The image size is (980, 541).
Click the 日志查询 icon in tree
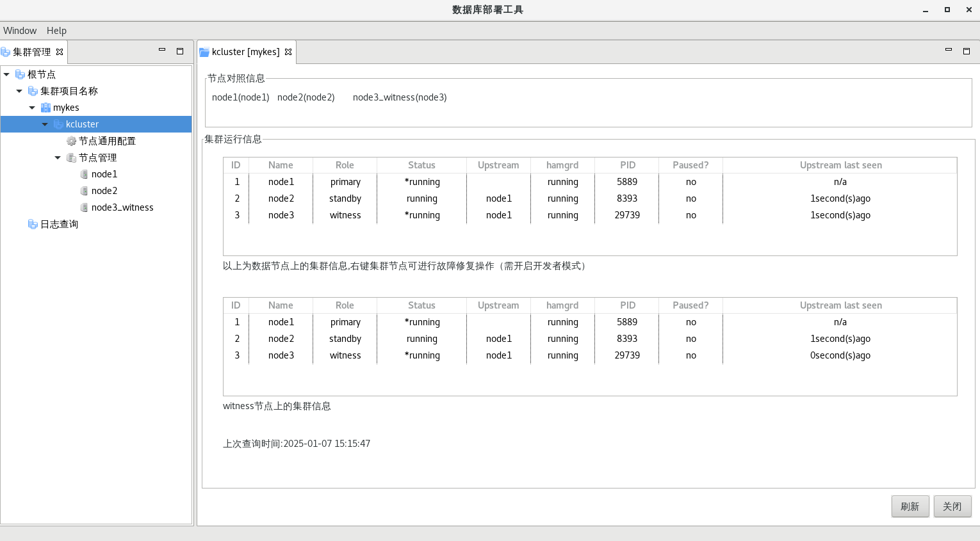pos(33,224)
